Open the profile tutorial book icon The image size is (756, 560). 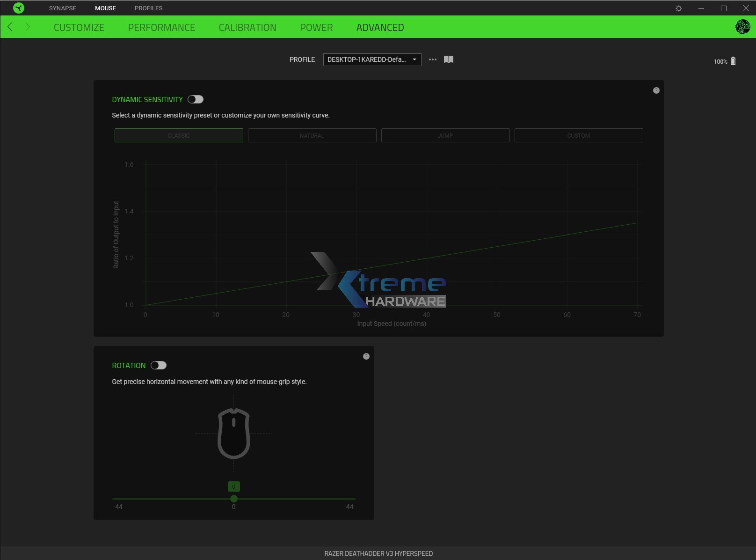tap(448, 59)
